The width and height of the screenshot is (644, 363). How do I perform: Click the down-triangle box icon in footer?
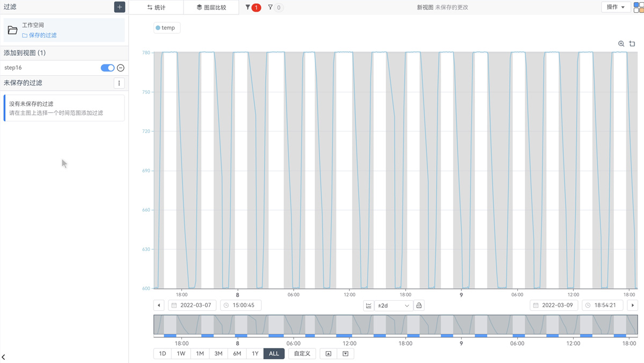[x=346, y=354]
